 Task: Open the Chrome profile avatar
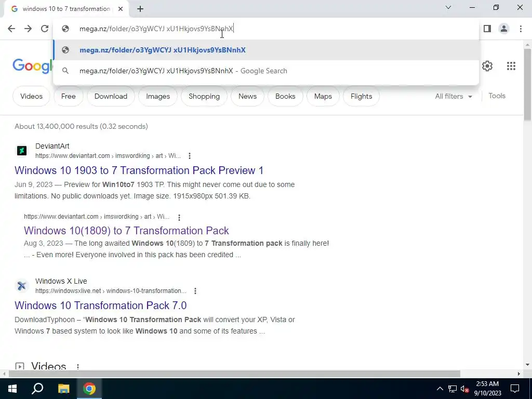[504, 29]
